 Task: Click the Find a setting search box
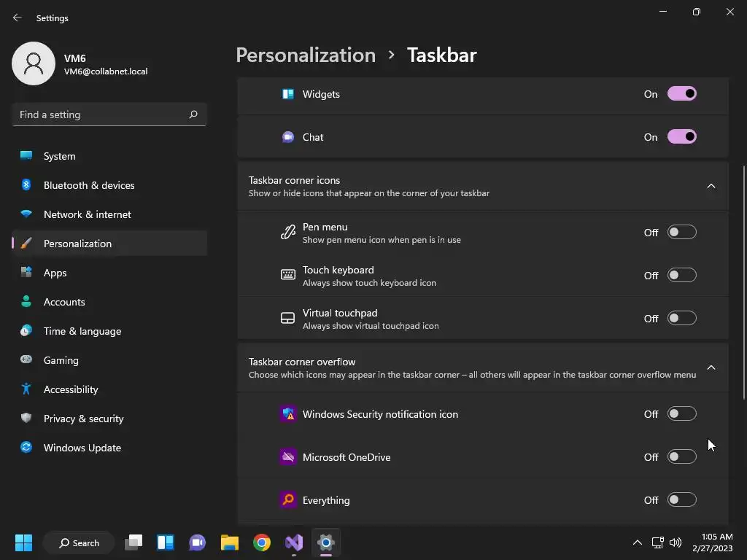(x=109, y=114)
